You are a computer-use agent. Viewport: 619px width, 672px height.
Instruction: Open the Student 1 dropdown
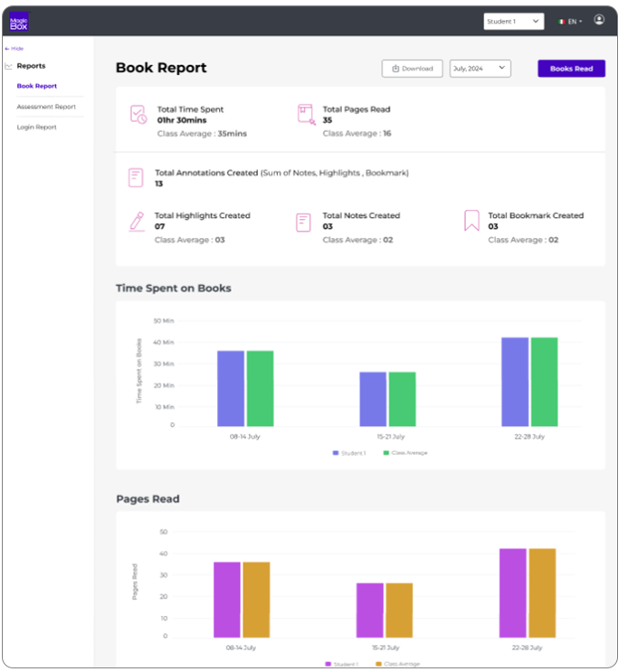click(513, 22)
